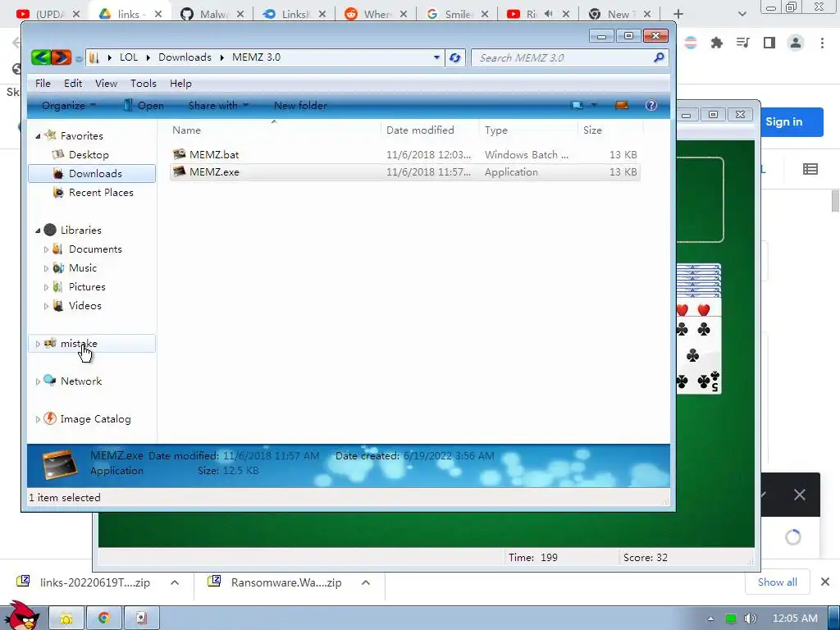Screen dimensions: 840x630
Task: Open Chrome three-dot menu
Action: tap(822, 43)
